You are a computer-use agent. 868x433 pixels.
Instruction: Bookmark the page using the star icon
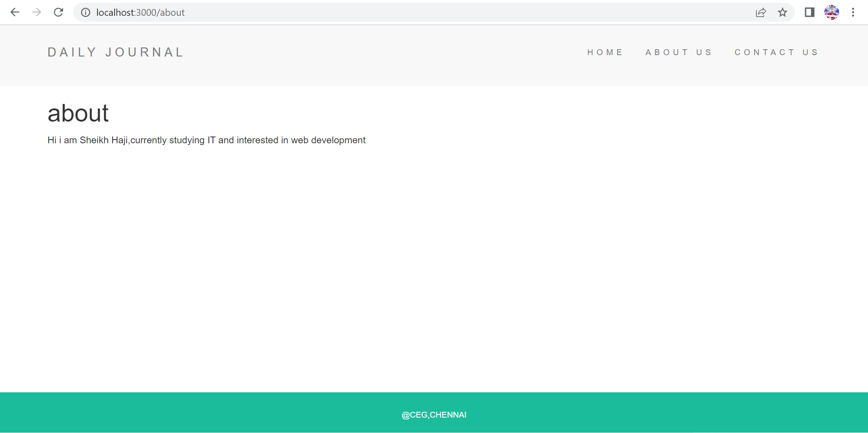[783, 13]
